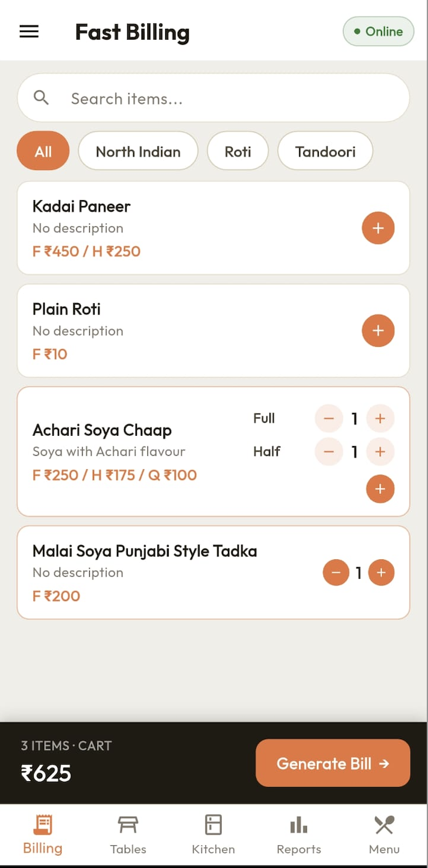This screenshot has width=428, height=868.
Task: Open the Tables tab
Action: tap(128, 835)
